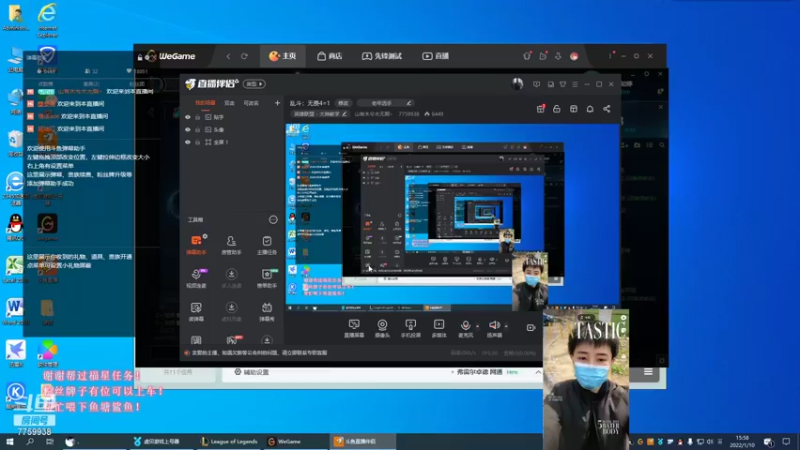Open the 主播任务 tool icon
This screenshot has height=450, width=800.
coord(266,244)
